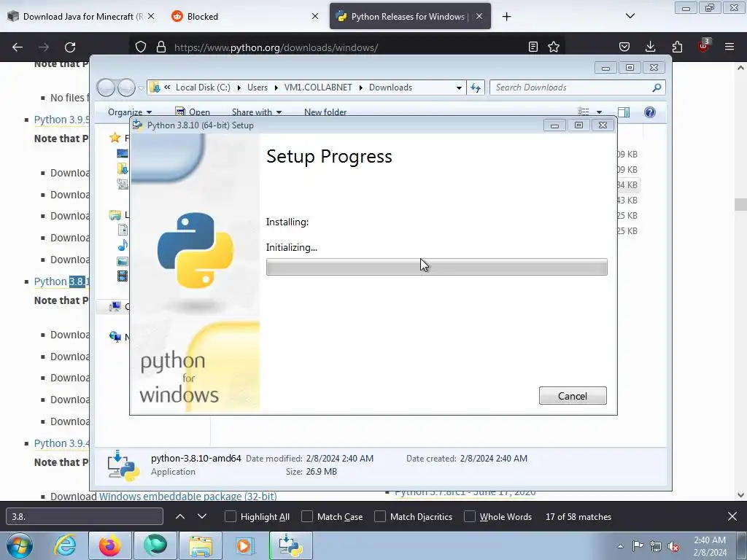
Task: Open a new Firefox tab
Action: [506, 17]
